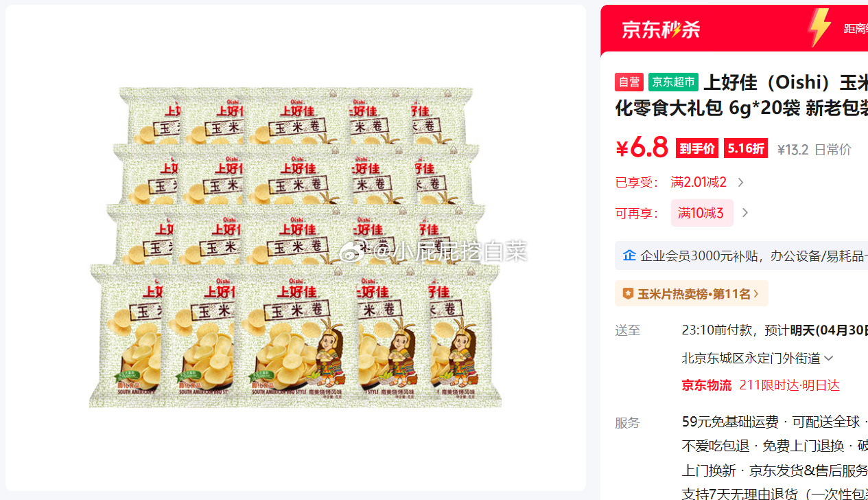Click the 到手价 price tag

tap(697, 148)
